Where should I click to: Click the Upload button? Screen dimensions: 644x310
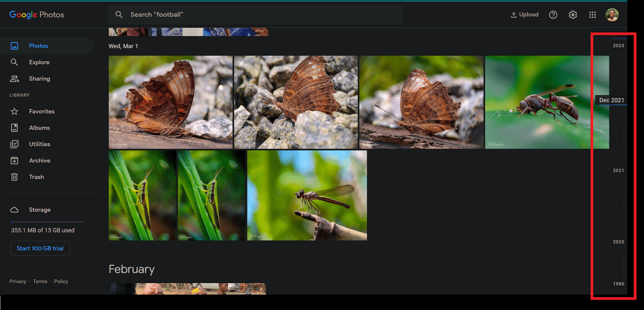coord(524,15)
